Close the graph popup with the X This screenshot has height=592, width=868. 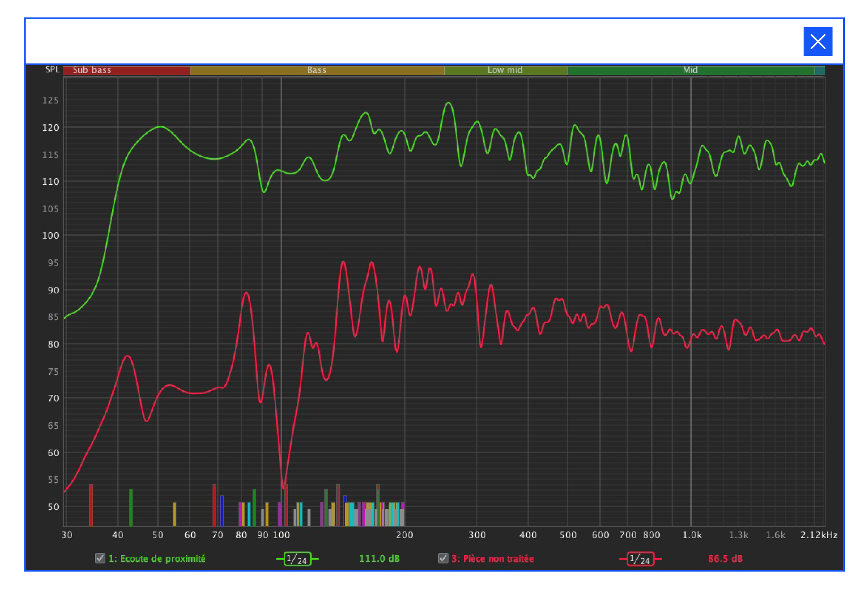(818, 41)
